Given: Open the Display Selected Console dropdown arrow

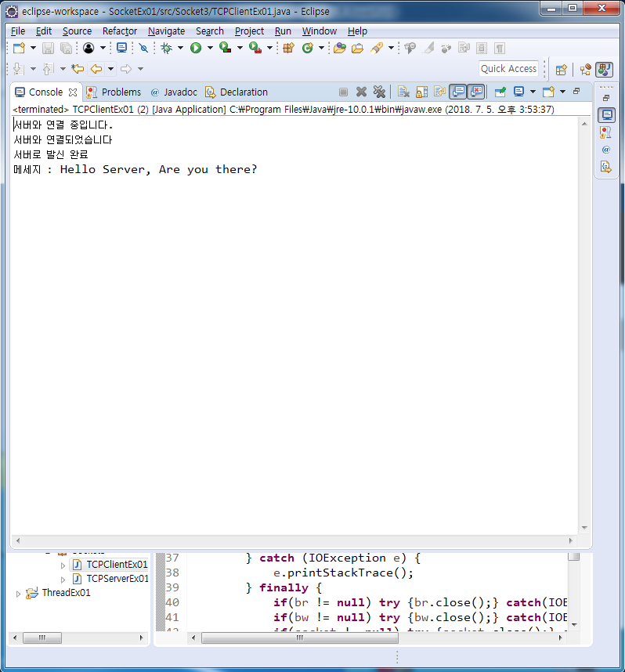Looking at the screenshot, I should point(533,92).
